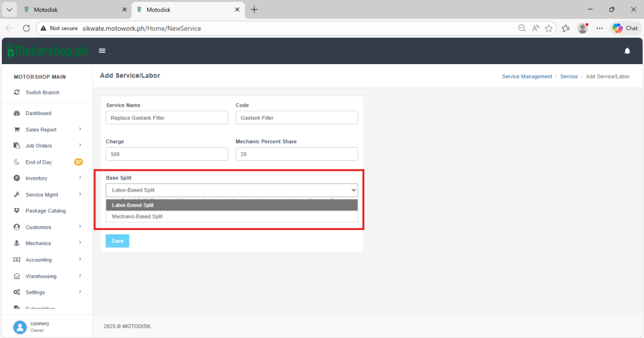The width and height of the screenshot is (644, 338).
Task: Choose Labor-Based Split in the list
Action: click(133, 205)
